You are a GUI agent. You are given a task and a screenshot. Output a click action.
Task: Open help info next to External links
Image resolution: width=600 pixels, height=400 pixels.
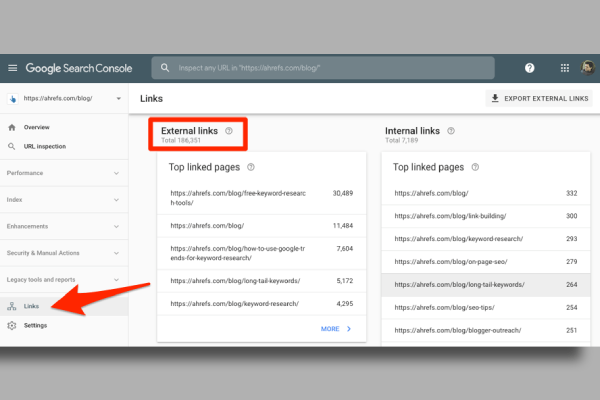[x=229, y=131]
